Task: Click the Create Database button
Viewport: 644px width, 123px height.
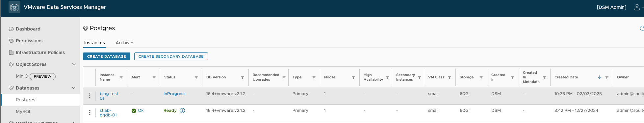Action: coord(107,56)
